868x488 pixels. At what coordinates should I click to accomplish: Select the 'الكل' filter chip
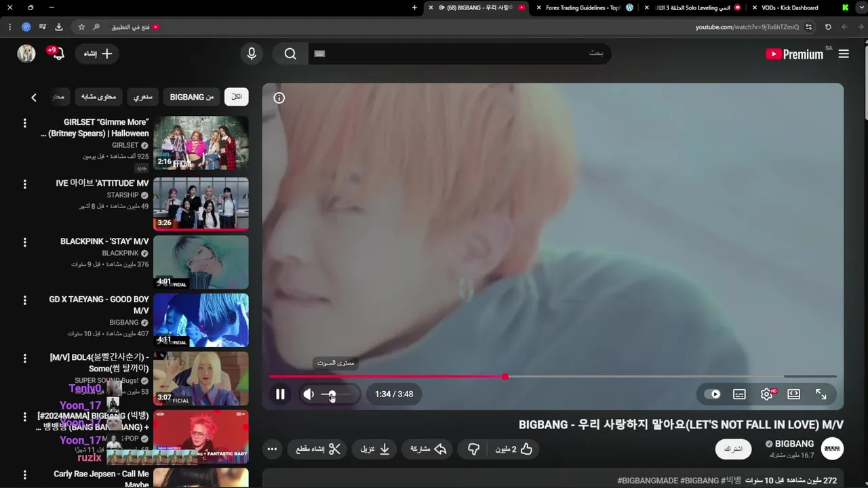tap(237, 97)
